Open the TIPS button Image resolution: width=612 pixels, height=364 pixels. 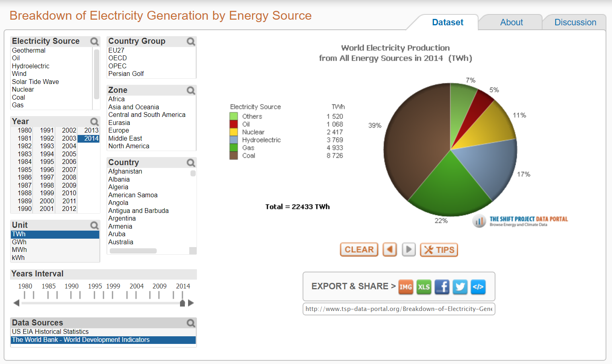pyautogui.click(x=439, y=249)
